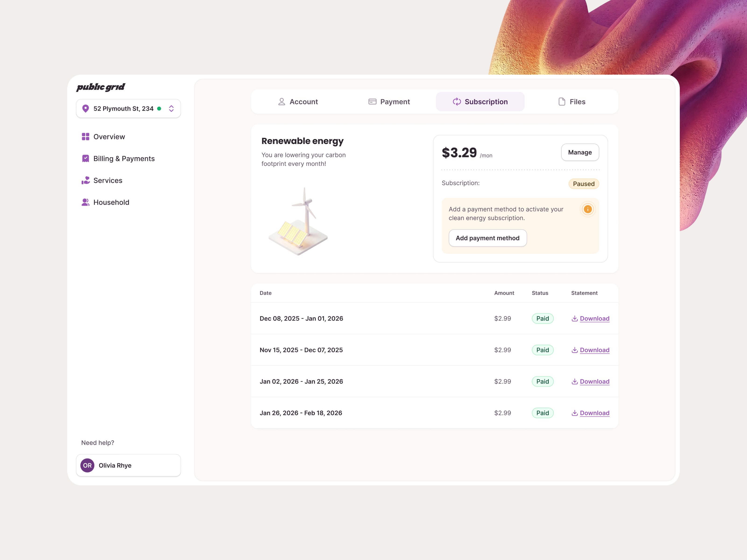Select the Billing & Payments icon
This screenshot has width=747, height=560.
click(85, 158)
